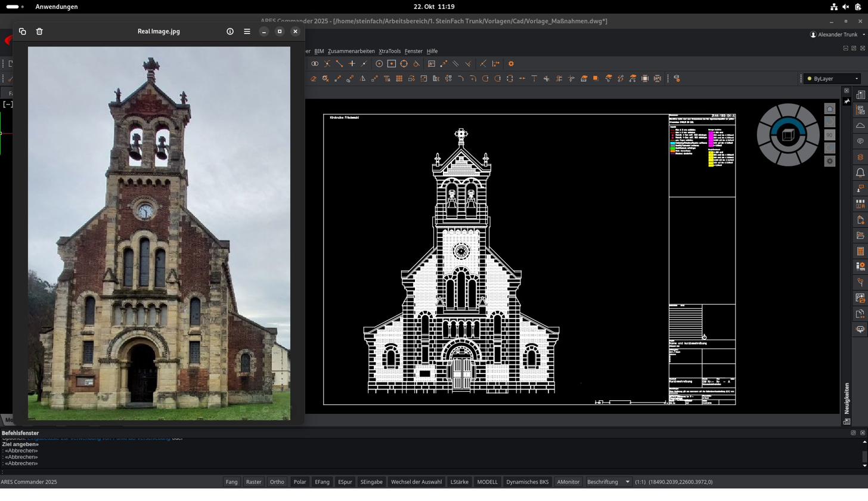Click the ARES Commander 2025 status text
Image resolution: width=868 pixels, height=501 pixels.
(x=29, y=482)
